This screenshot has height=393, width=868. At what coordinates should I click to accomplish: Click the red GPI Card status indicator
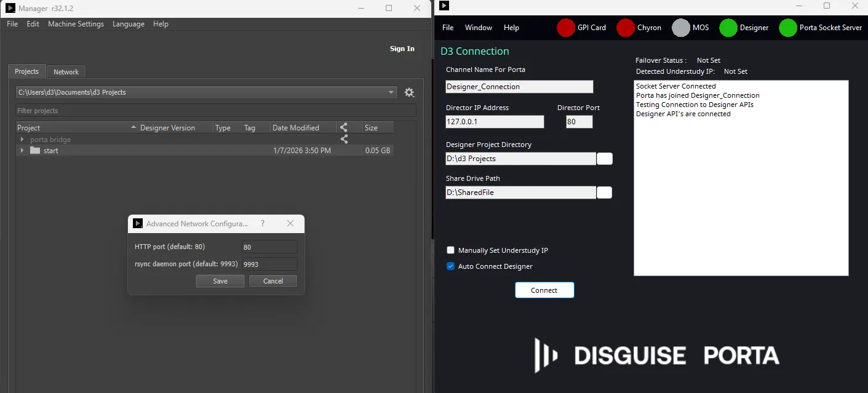[565, 28]
